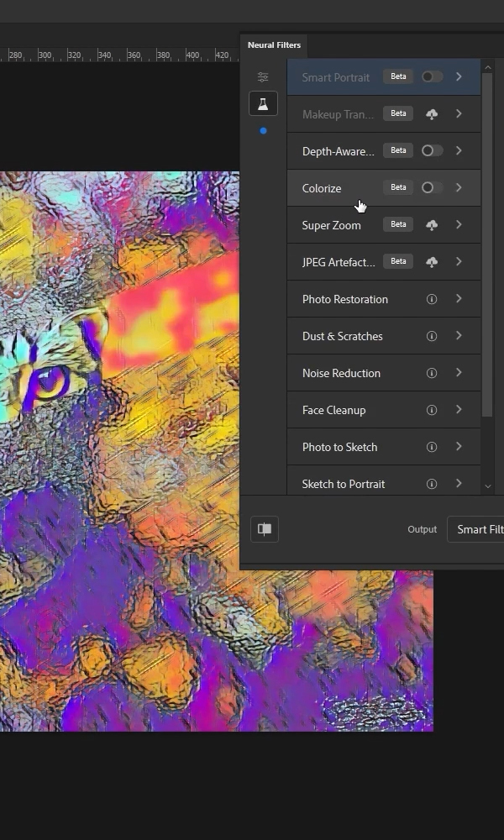Open the Output dropdown showing Smart Filter
The image size is (504, 840).
point(475,529)
